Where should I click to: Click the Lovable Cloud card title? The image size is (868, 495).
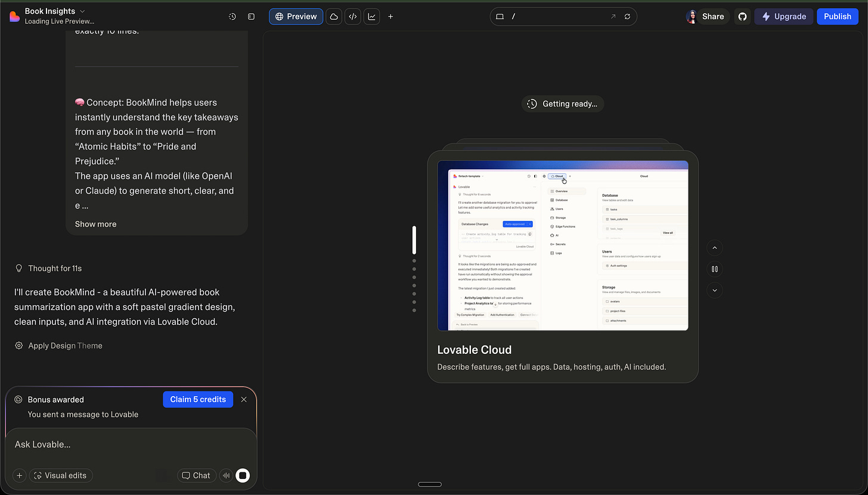475,350
